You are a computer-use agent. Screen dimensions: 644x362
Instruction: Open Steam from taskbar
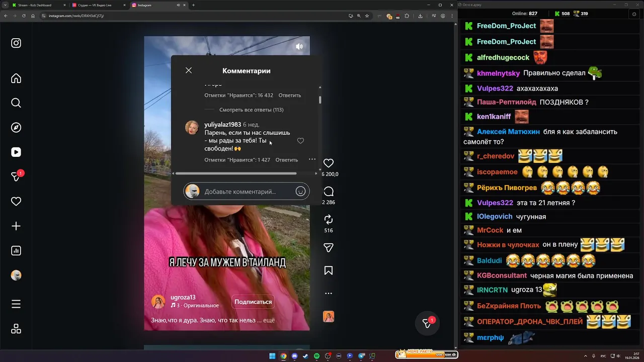[x=305, y=356]
